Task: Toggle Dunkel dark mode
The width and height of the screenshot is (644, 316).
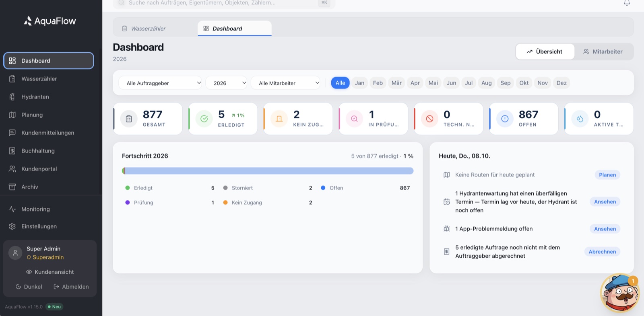Action: click(x=29, y=287)
